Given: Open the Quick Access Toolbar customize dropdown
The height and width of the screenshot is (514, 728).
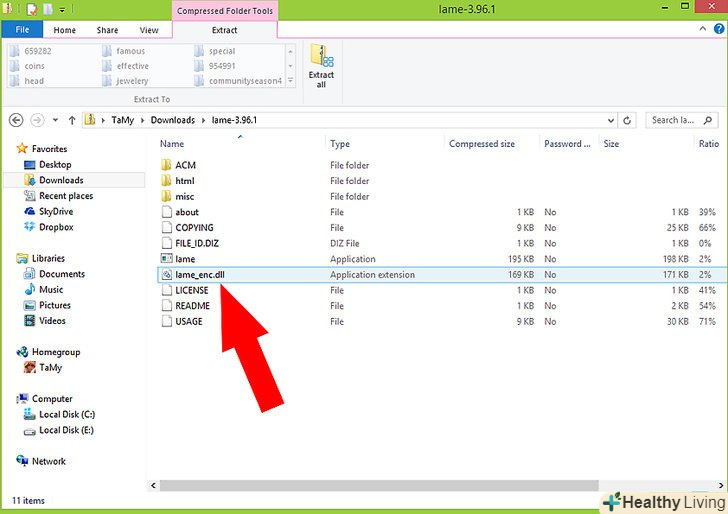Looking at the screenshot, I should coord(62,9).
